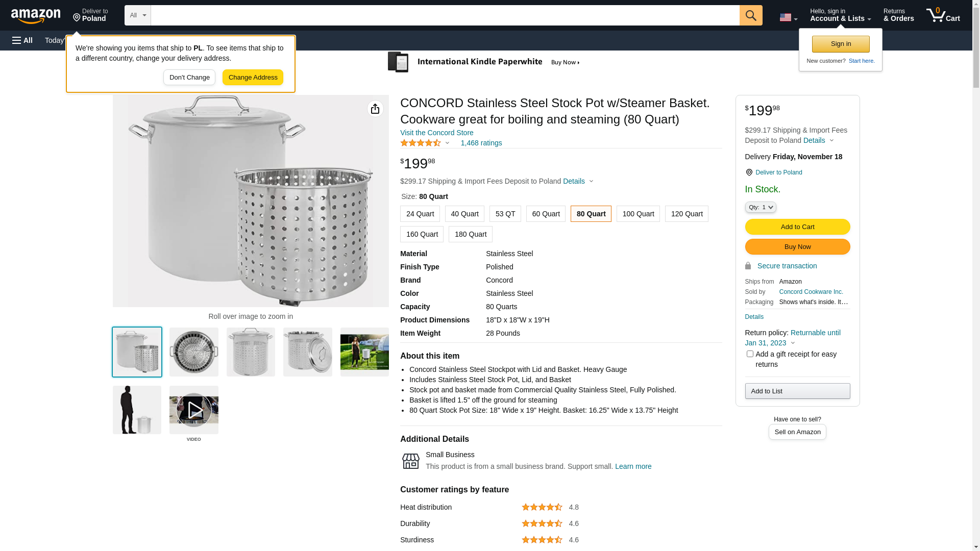Click the search magnifier button
Viewport: 980px width, 551px height.
(751, 15)
